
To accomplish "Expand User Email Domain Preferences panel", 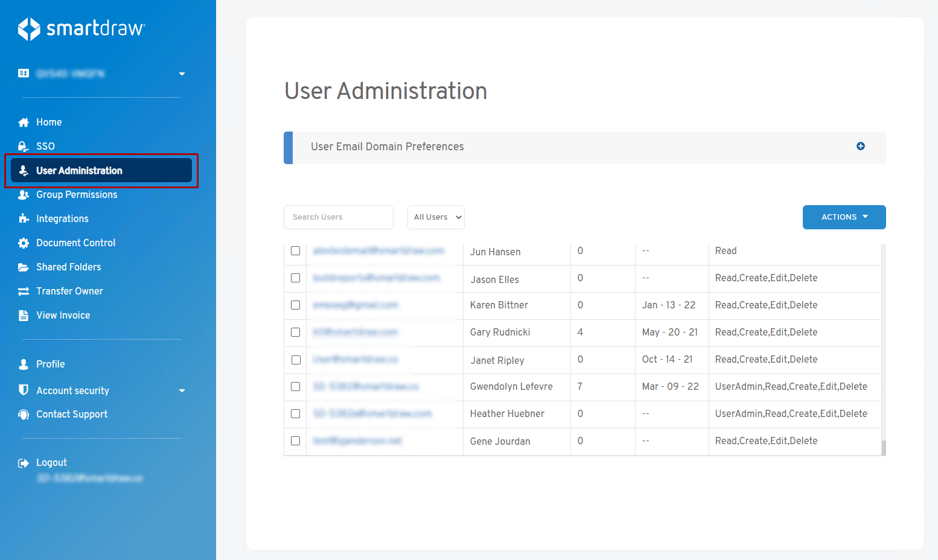I will (860, 146).
